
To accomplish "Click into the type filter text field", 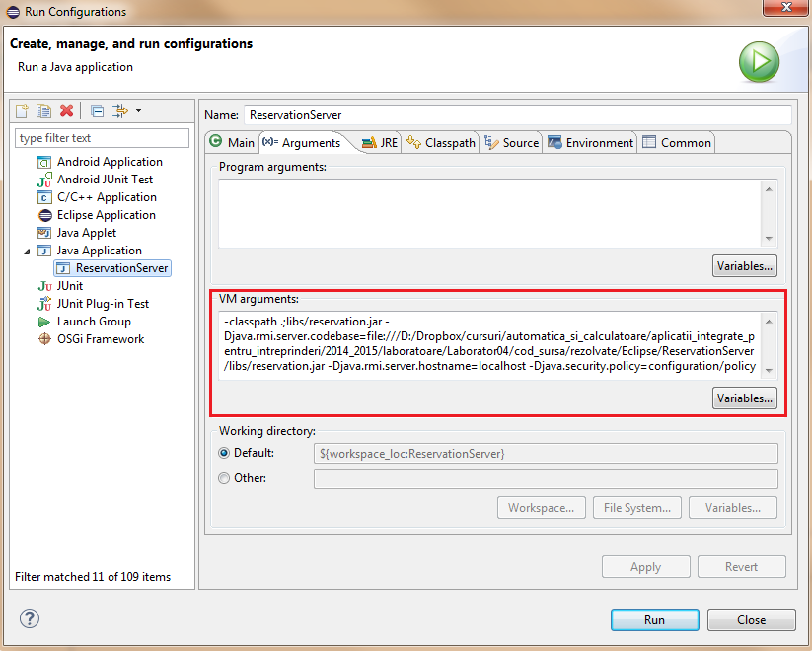I will coord(102,138).
